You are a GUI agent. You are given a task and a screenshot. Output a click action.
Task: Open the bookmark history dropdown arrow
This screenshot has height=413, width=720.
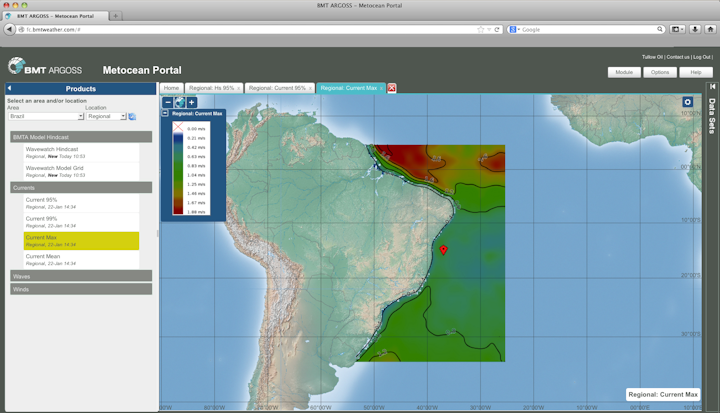pos(489,29)
